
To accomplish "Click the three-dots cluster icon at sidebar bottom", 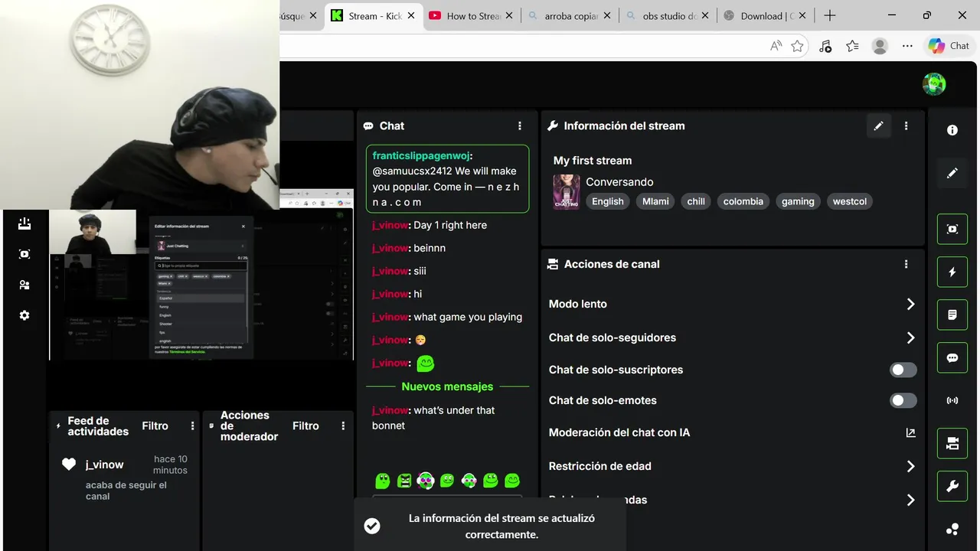I will point(952,529).
